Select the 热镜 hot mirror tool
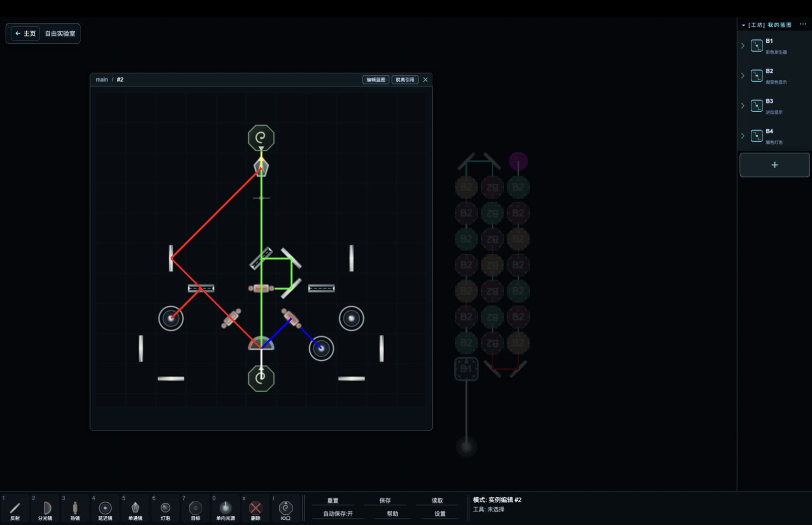The height and width of the screenshot is (525, 812). [x=75, y=509]
